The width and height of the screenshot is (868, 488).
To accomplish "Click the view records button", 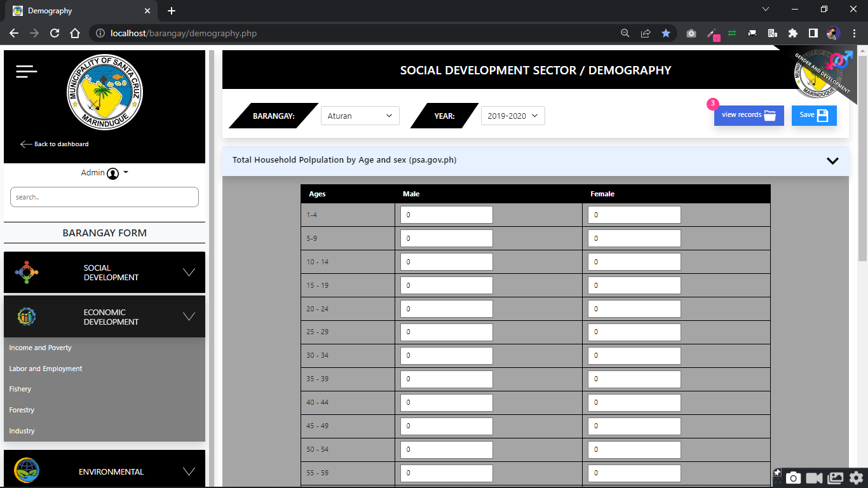I will tap(749, 115).
